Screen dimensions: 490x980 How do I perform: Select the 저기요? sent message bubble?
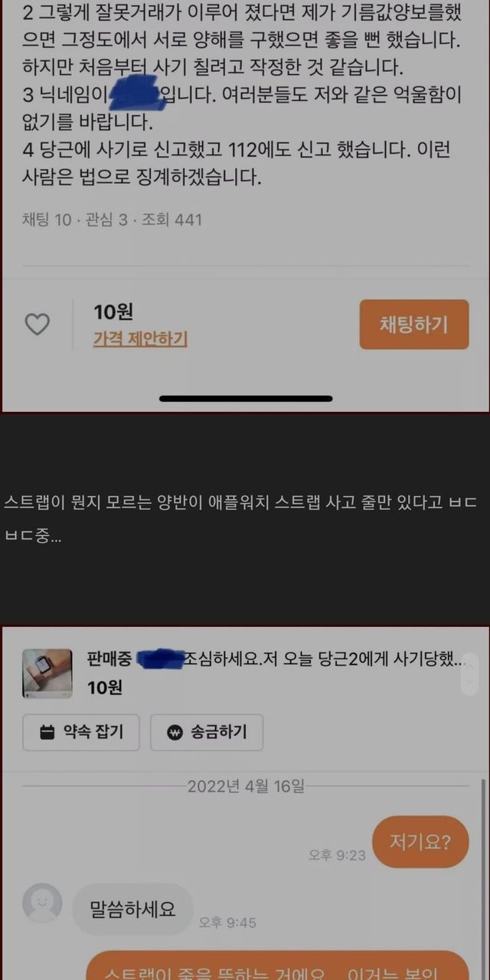tap(420, 842)
